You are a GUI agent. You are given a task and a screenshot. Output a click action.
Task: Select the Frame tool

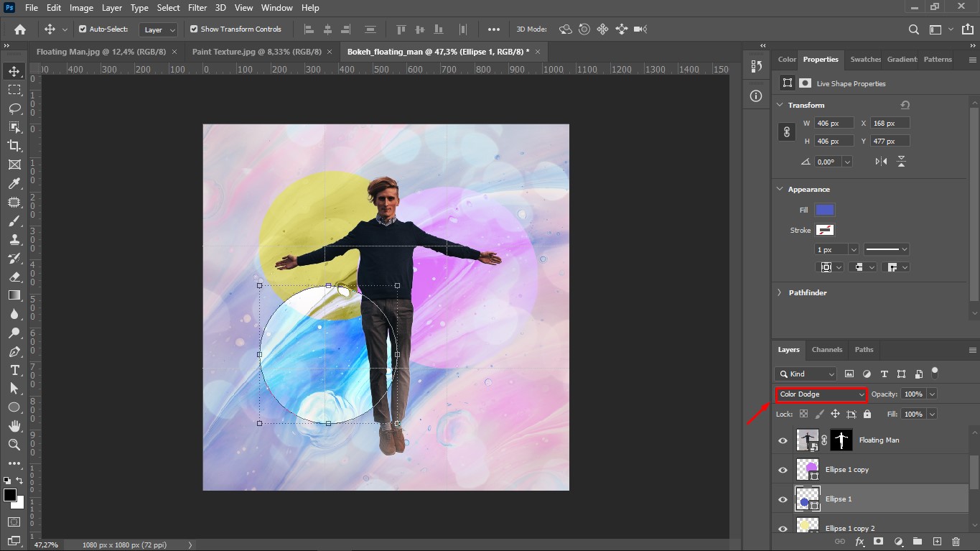coord(14,165)
